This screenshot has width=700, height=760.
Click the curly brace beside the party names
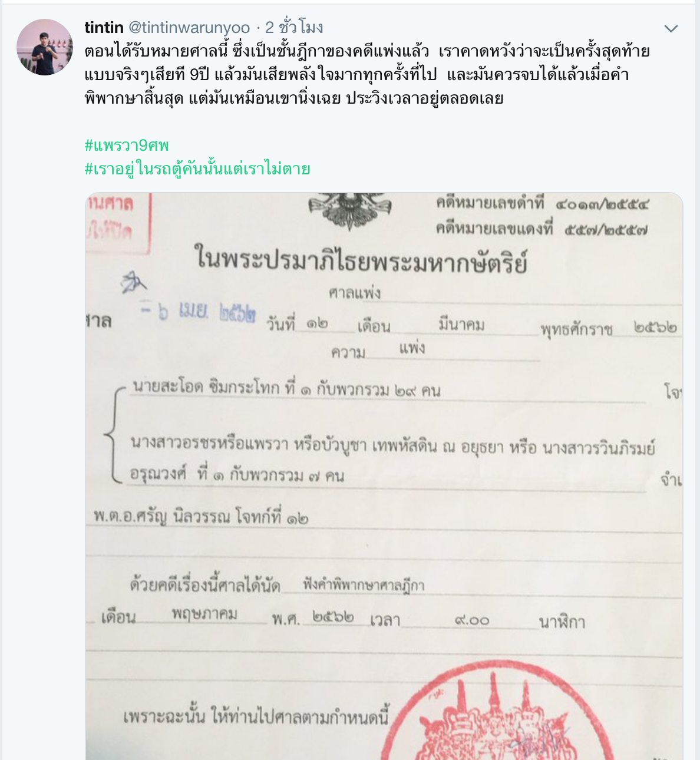click(114, 434)
